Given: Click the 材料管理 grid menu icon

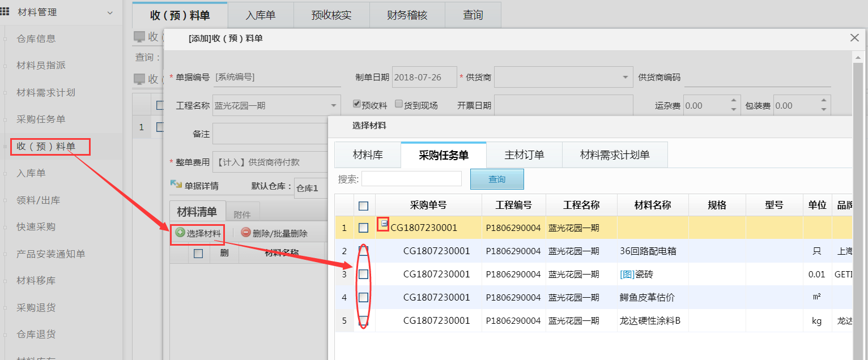Looking at the screenshot, I should (6, 12).
